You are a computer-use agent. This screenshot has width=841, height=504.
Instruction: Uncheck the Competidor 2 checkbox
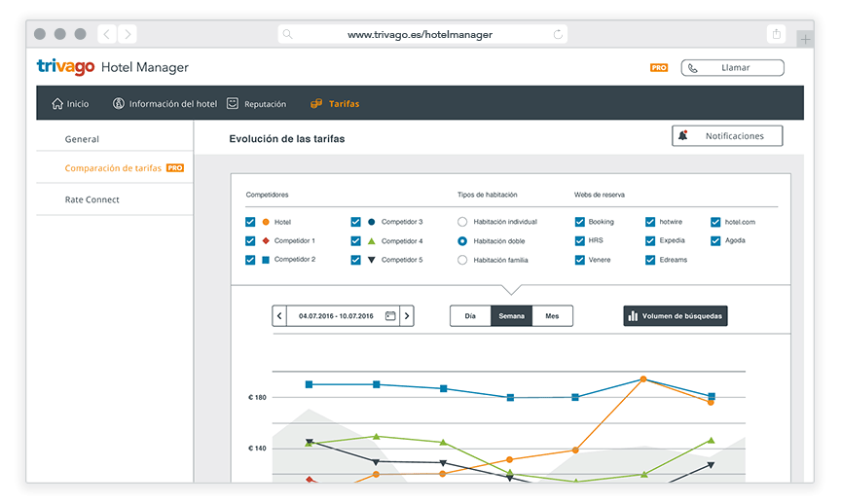[250, 260]
